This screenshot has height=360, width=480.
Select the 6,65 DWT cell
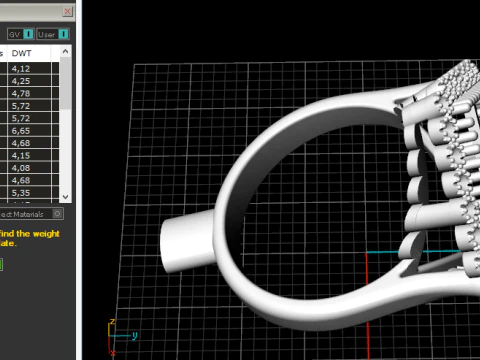(29, 131)
